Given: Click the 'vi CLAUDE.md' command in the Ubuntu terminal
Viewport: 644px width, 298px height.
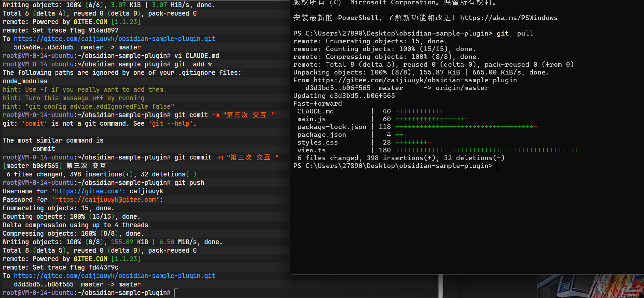Looking at the screenshot, I should point(197,56).
